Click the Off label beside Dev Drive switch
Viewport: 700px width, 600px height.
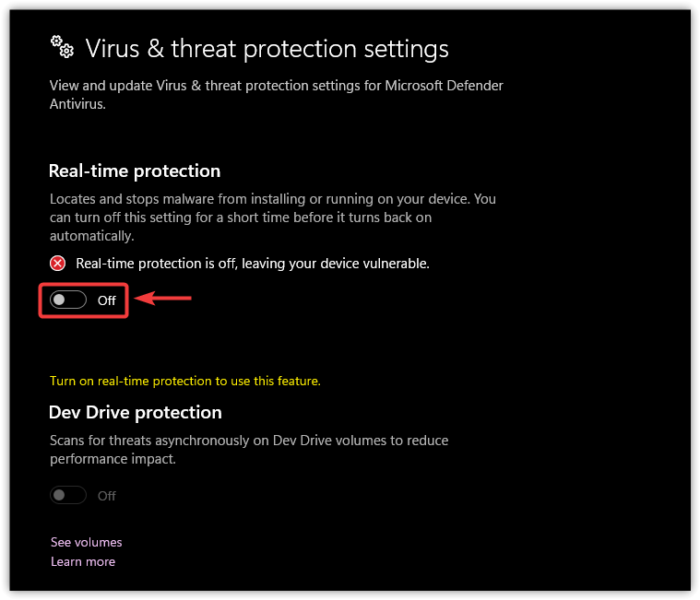coord(107,496)
